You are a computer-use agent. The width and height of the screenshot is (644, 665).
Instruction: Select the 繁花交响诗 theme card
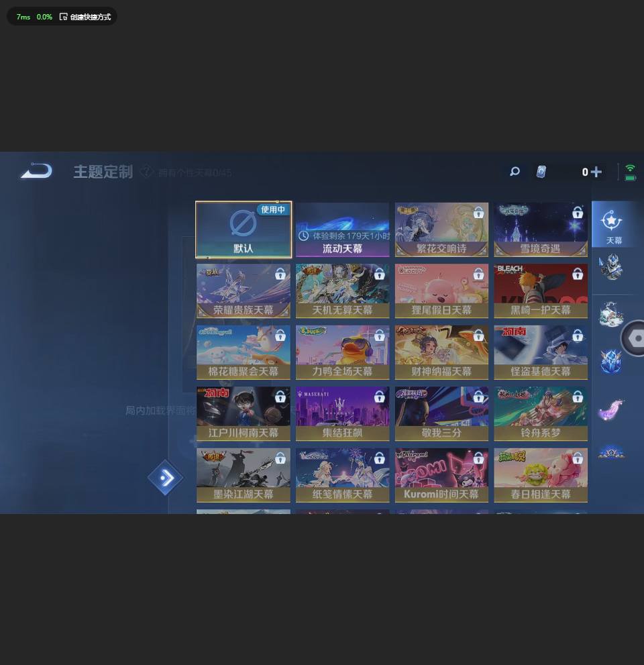(x=442, y=229)
